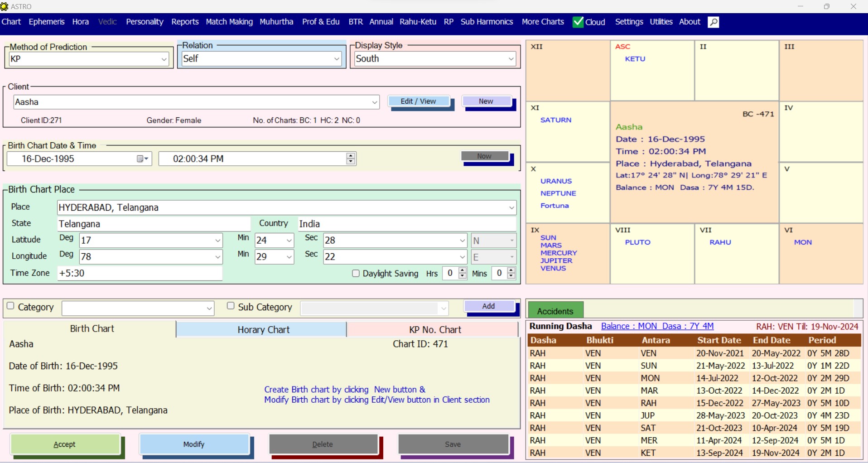Tick the Category checkbox
Screen dimensions: 868x463
pos(10,306)
